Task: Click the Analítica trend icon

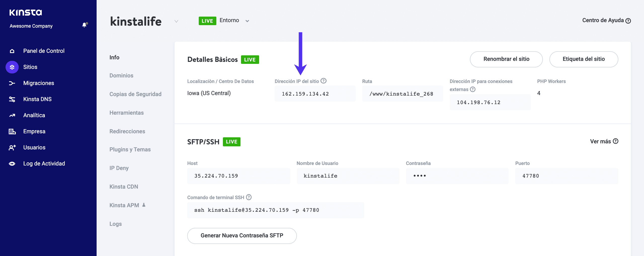Action: pyautogui.click(x=12, y=115)
